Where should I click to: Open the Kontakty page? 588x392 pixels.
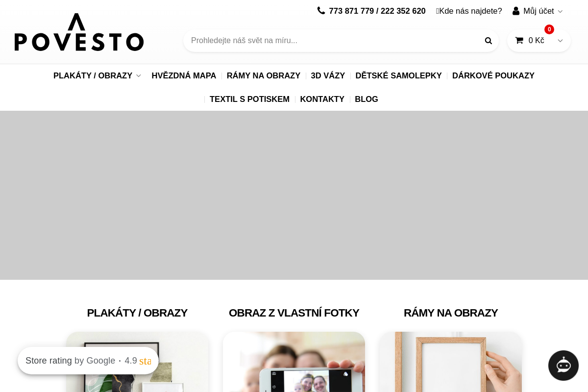click(x=322, y=99)
